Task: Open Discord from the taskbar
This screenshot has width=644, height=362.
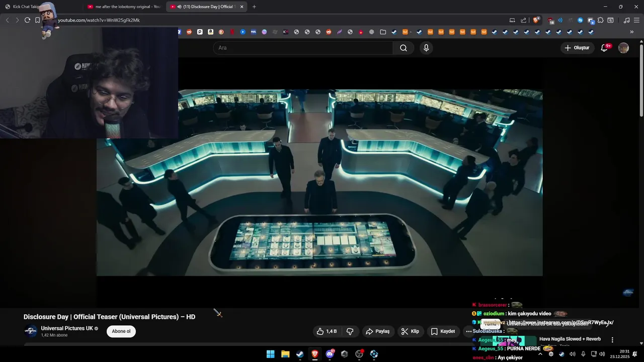Action: (330, 354)
